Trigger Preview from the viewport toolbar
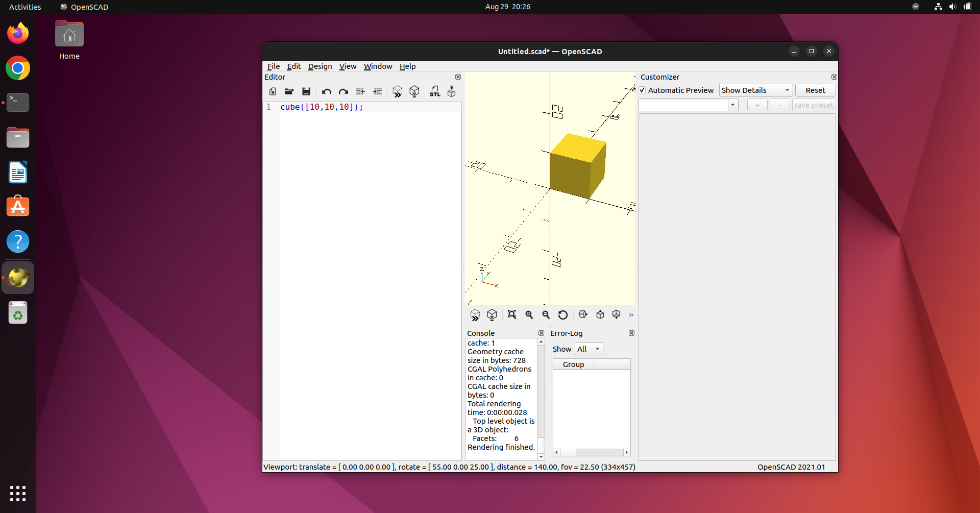The image size is (980, 513). coord(475,314)
